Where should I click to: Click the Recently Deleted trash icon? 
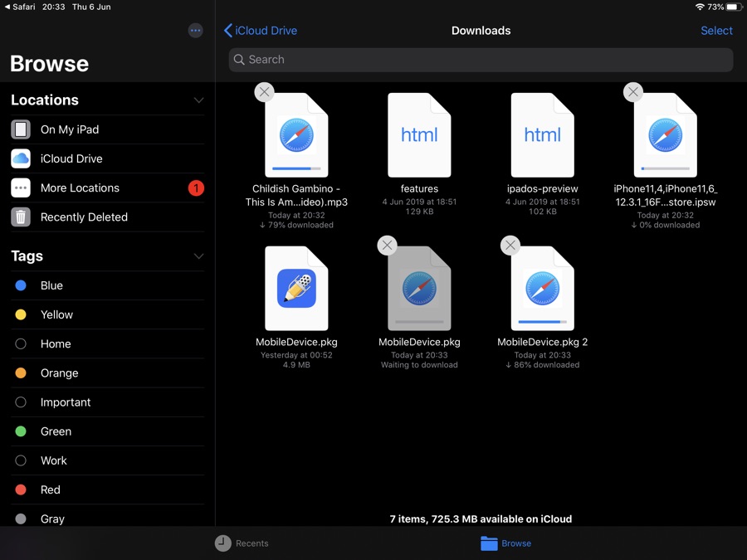[21, 217]
